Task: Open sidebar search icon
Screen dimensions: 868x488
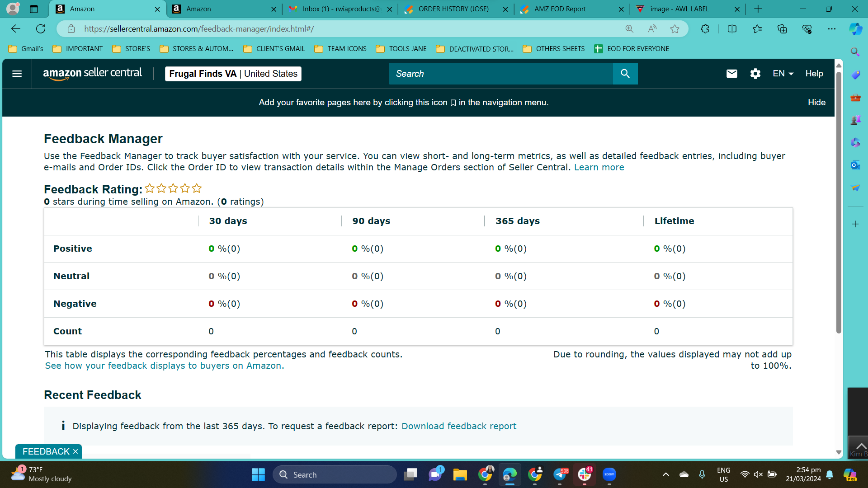Action: 855,52
